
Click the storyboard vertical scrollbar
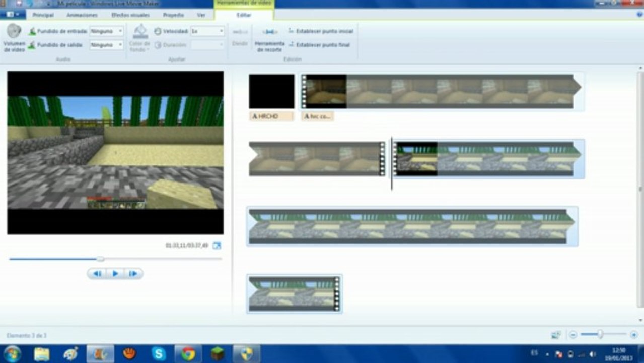pos(640,189)
